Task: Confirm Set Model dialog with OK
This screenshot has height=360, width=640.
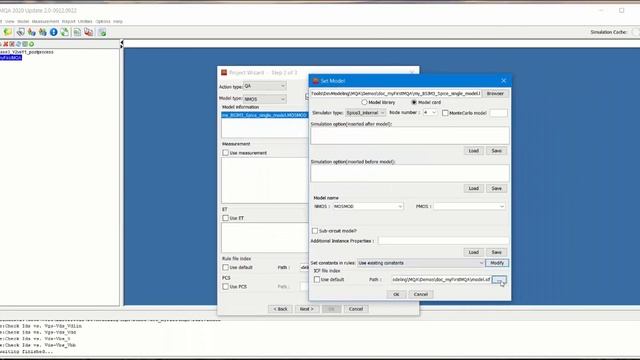Action: coord(396,294)
